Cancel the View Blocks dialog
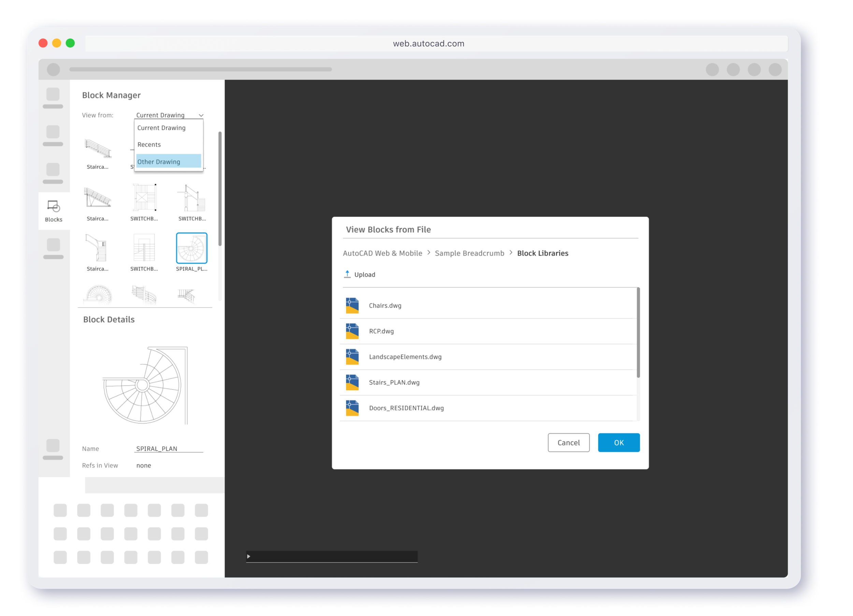 [569, 443]
